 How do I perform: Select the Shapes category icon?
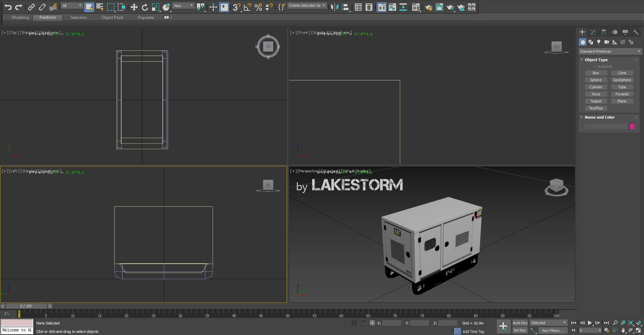[591, 42]
